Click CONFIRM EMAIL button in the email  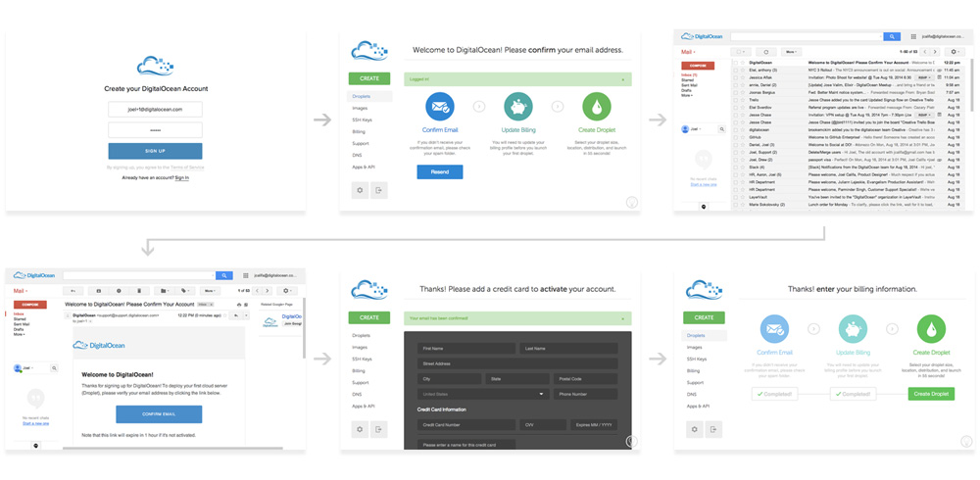coord(159,414)
